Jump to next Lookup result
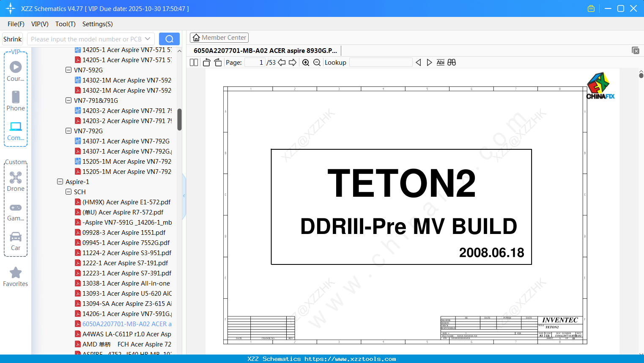The width and height of the screenshot is (644, 363). pyautogui.click(x=429, y=63)
